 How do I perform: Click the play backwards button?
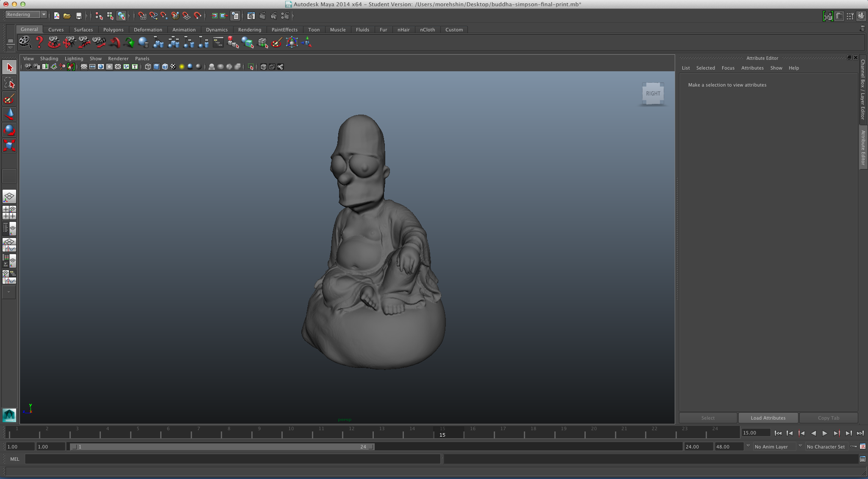coord(813,433)
